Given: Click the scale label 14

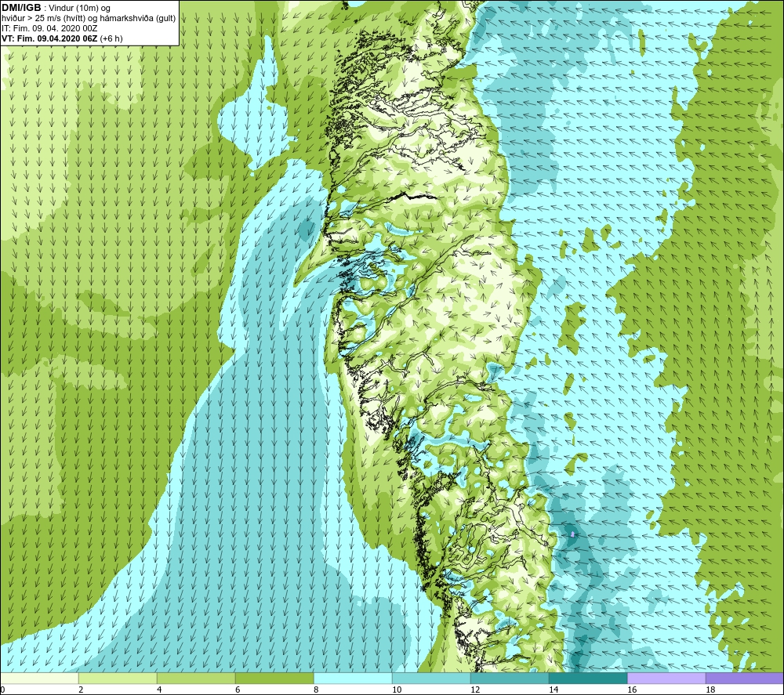Looking at the screenshot, I should (554, 690).
